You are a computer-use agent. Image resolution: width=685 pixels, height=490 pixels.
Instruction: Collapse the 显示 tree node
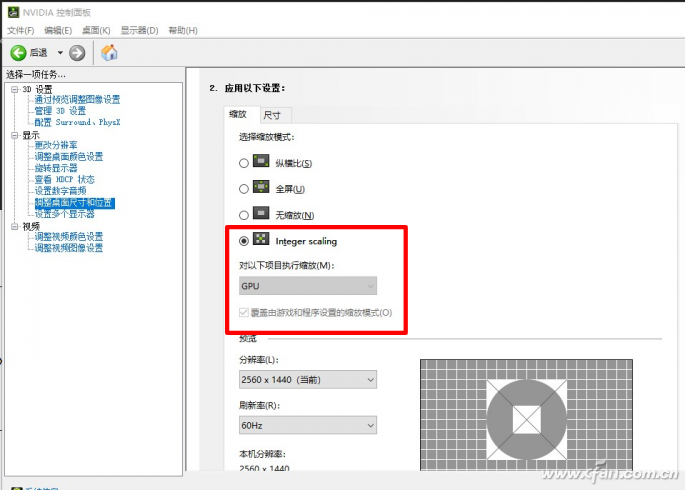coord(15,135)
